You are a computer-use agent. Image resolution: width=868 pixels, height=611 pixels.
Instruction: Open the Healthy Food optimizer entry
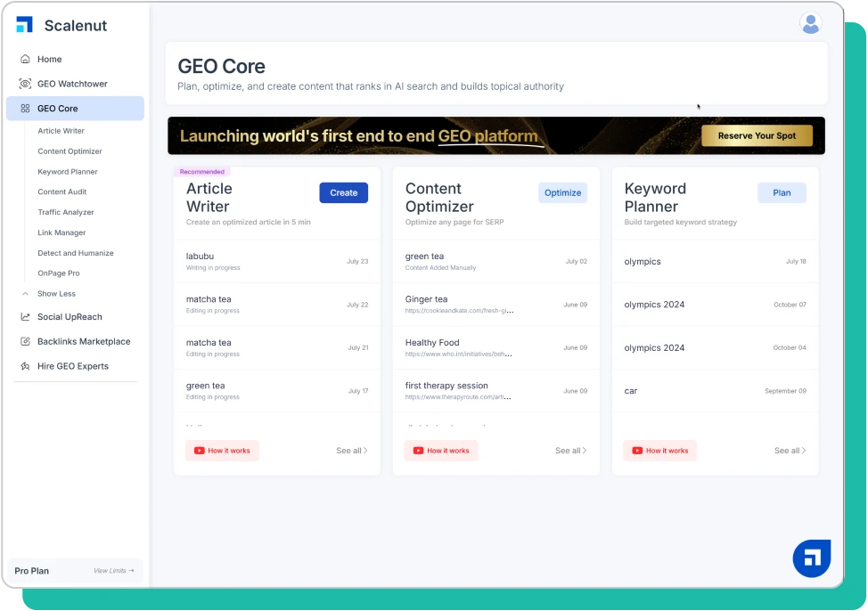click(x=496, y=347)
